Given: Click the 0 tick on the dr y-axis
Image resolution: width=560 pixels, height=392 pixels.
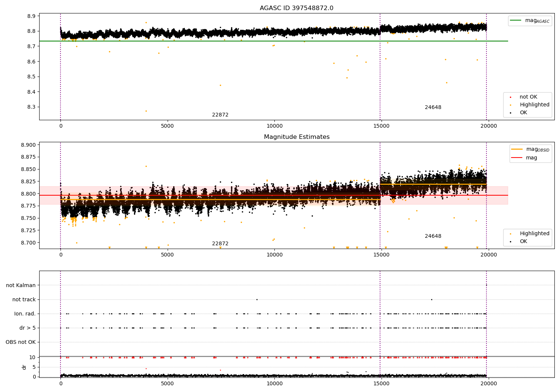Looking at the screenshot, I should click(x=34, y=377).
